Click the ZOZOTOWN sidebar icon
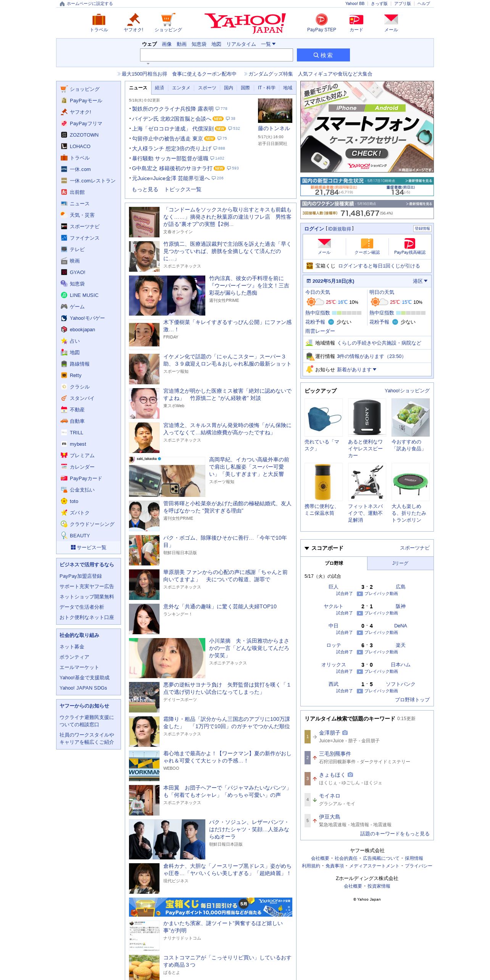The image size is (490, 980). [x=64, y=135]
